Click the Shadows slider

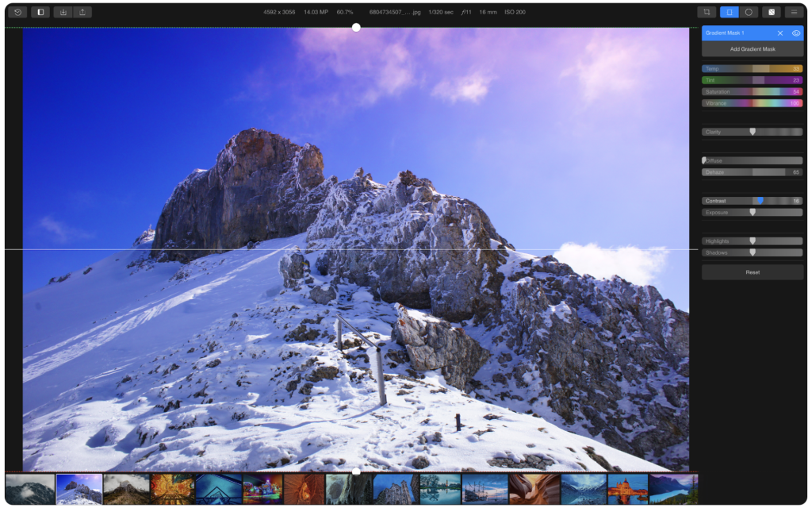click(x=753, y=252)
